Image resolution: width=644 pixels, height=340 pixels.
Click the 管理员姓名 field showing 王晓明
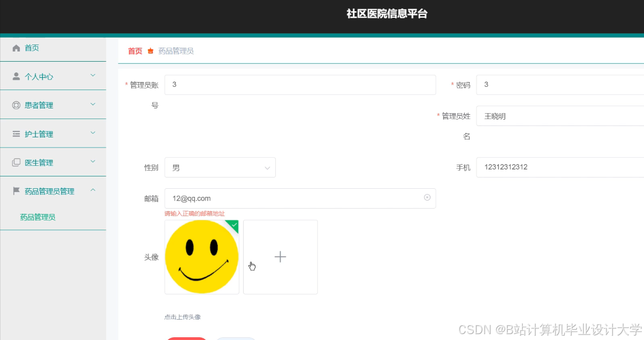[x=560, y=116]
